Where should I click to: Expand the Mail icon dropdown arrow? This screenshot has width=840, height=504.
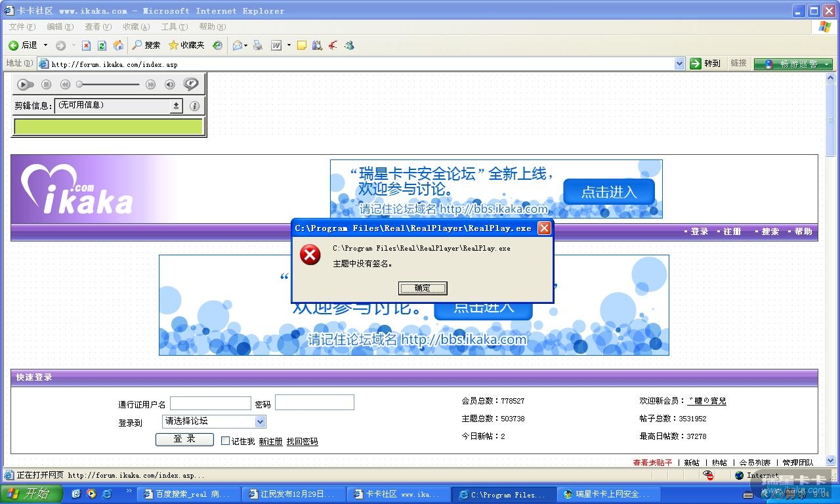(x=246, y=45)
